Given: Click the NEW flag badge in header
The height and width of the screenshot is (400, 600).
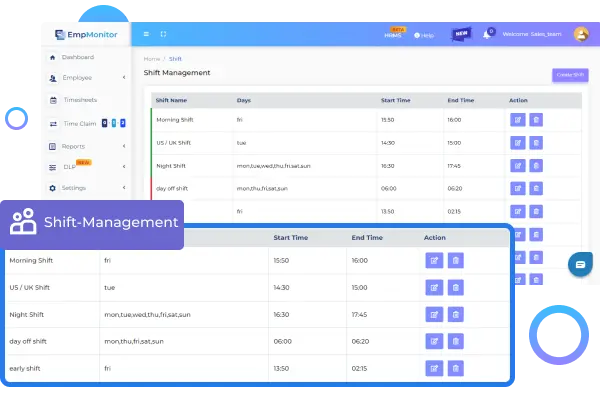Looking at the screenshot, I should tap(461, 33).
